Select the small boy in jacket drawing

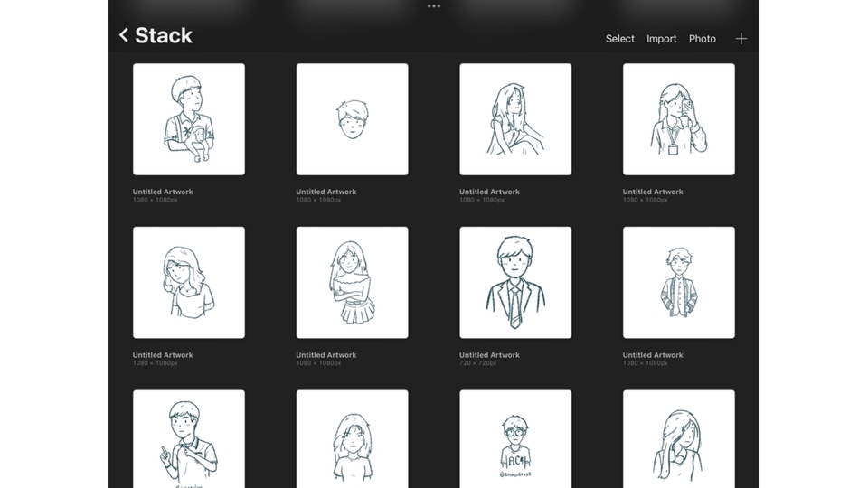[678, 282]
